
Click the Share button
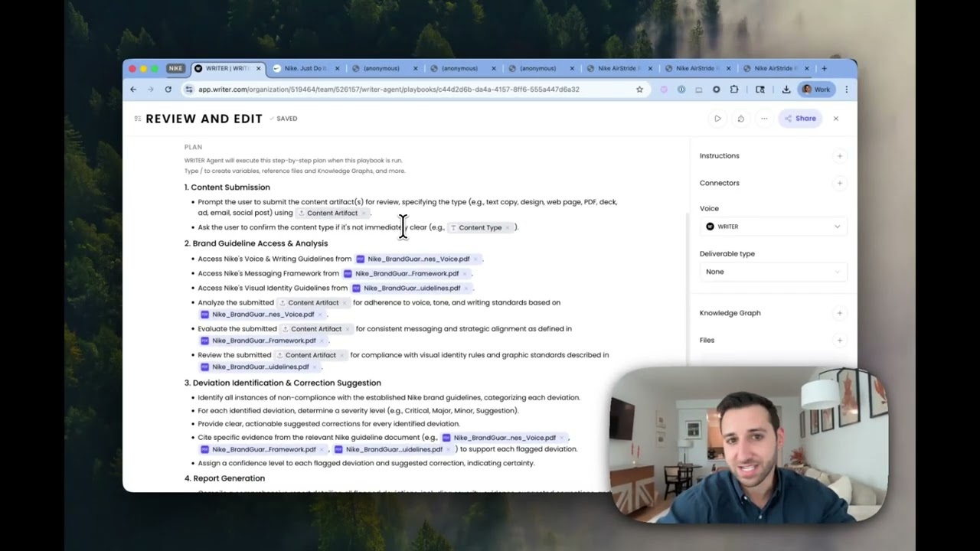(800, 119)
